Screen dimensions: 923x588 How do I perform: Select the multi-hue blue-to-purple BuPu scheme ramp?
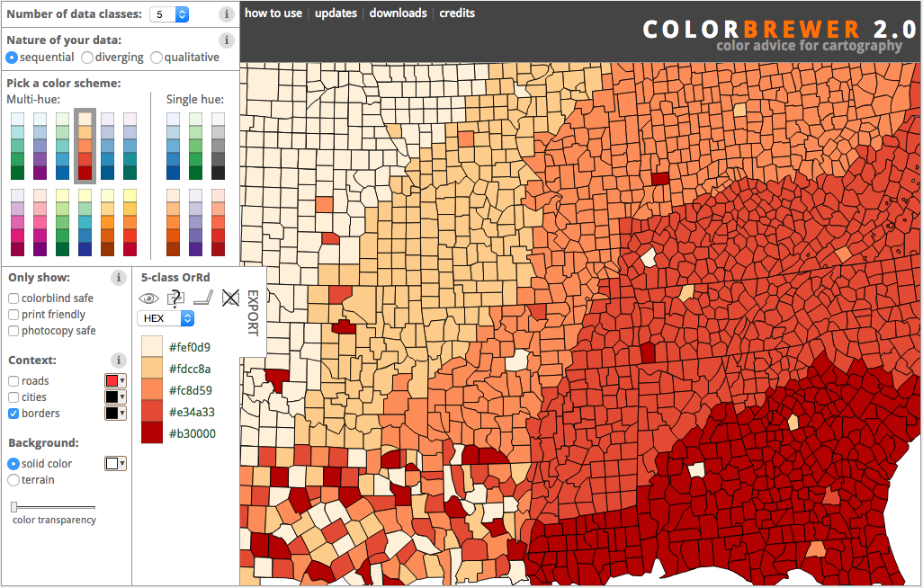[40, 146]
